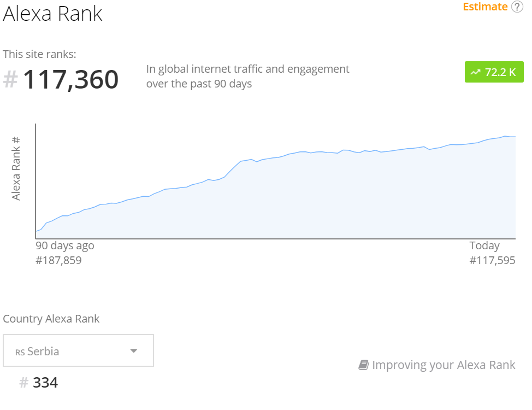
Task: Click the #187,859 starting rank value
Action: (58, 261)
